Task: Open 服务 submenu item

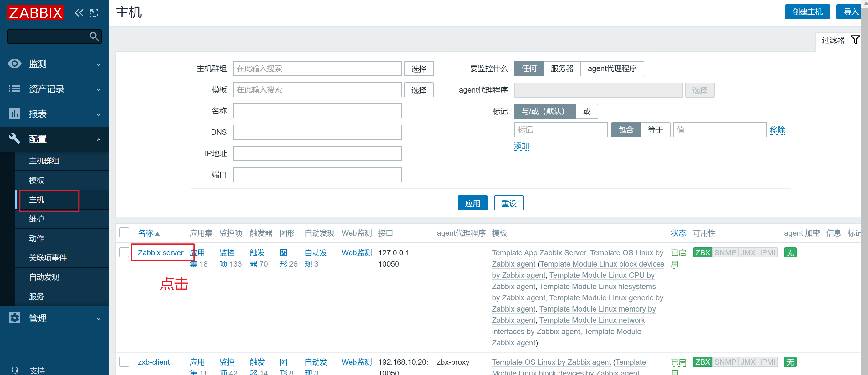Action: [x=62, y=296]
